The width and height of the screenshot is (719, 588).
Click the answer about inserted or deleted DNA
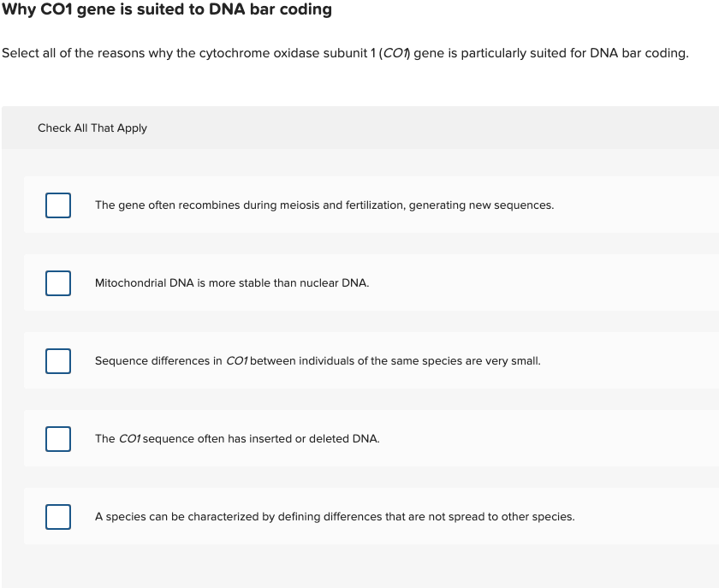point(238,438)
